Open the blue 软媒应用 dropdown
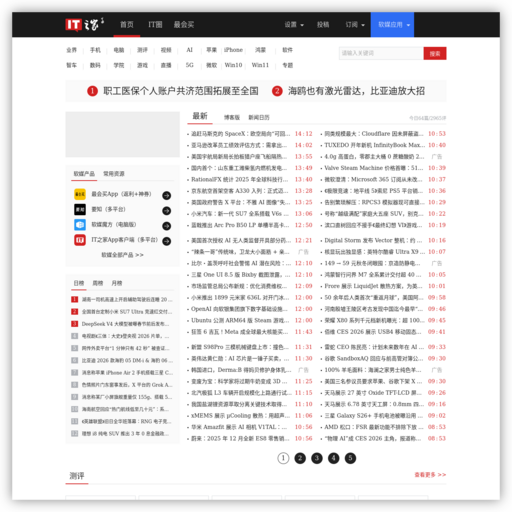512x512 pixels. pyautogui.click(x=392, y=25)
